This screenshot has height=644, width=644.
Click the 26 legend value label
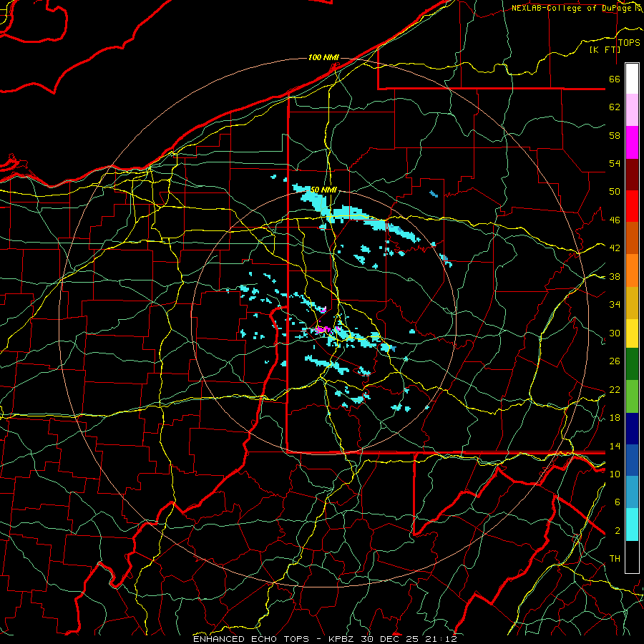[x=615, y=361]
